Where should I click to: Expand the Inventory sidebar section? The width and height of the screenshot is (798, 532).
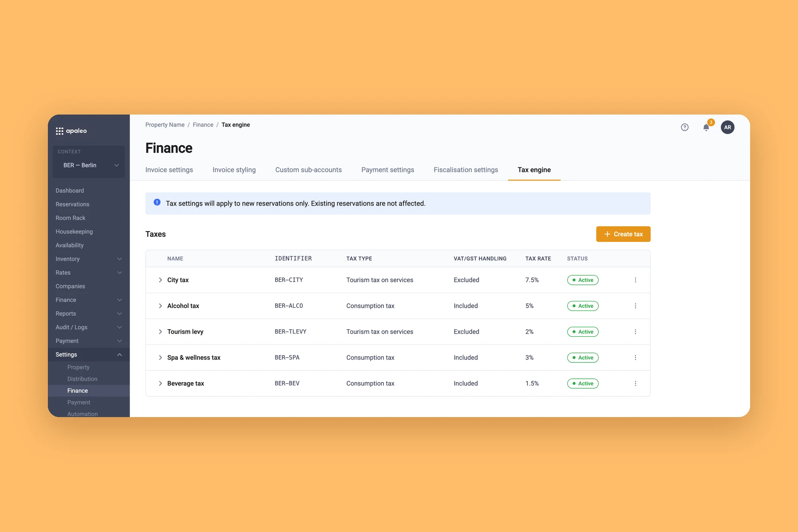point(89,259)
